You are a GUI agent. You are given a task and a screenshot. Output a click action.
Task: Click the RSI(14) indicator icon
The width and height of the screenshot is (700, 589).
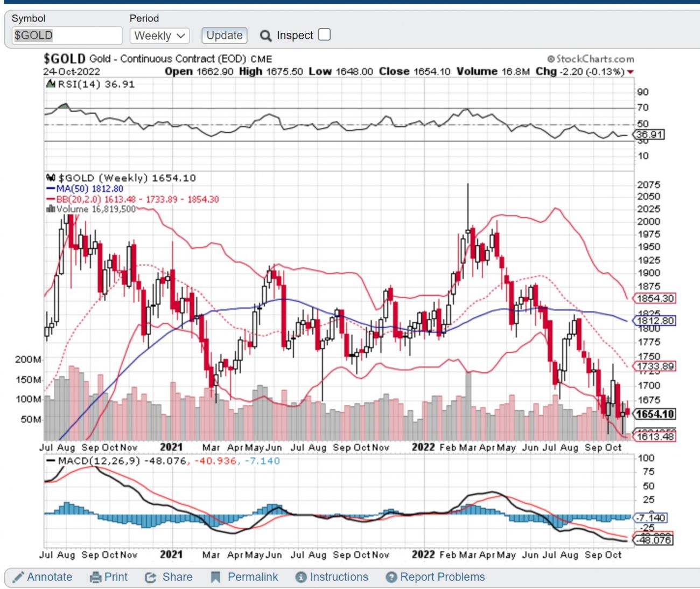point(51,84)
